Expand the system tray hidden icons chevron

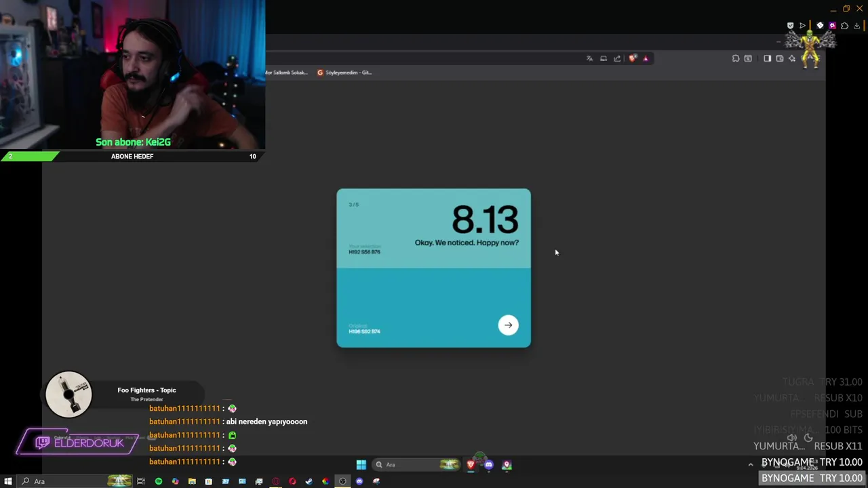750,465
